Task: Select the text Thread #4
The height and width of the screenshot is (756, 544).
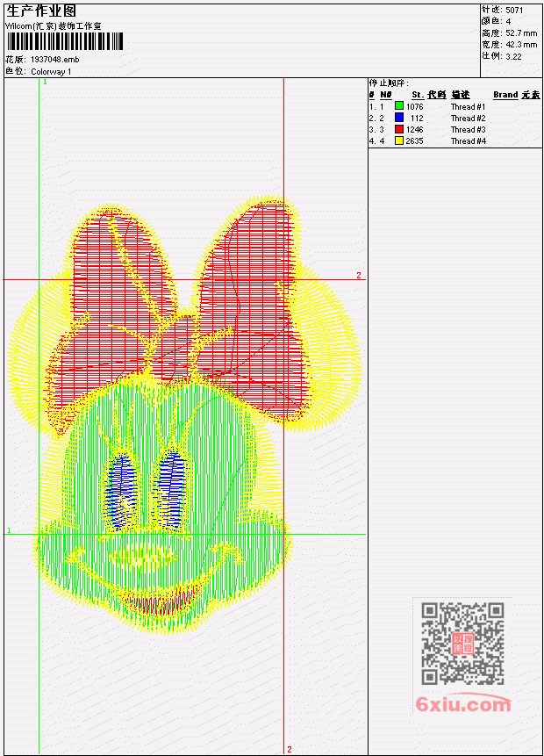Action: click(468, 141)
